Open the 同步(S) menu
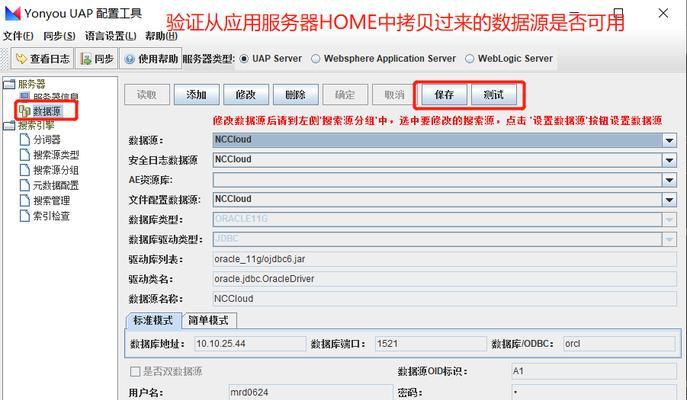This screenshot has height=400, width=687. tap(60, 36)
